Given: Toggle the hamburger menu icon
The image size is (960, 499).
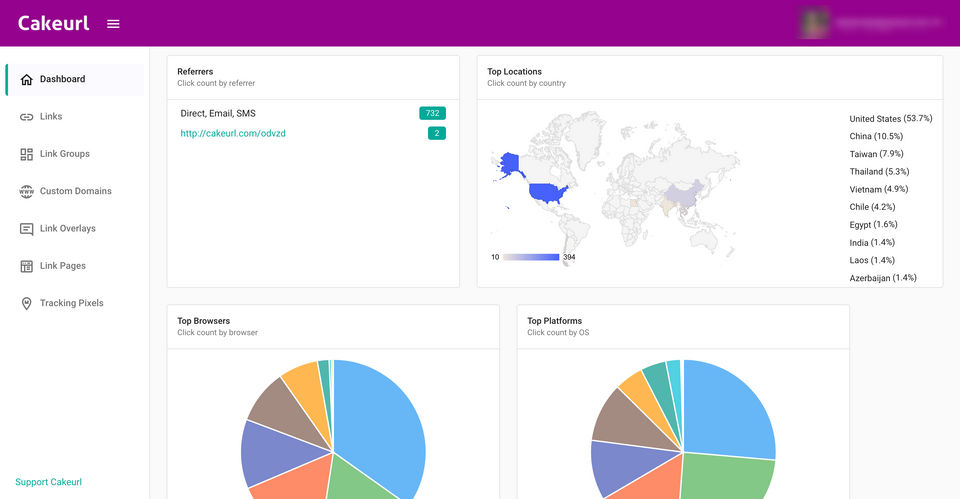Looking at the screenshot, I should tap(113, 24).
